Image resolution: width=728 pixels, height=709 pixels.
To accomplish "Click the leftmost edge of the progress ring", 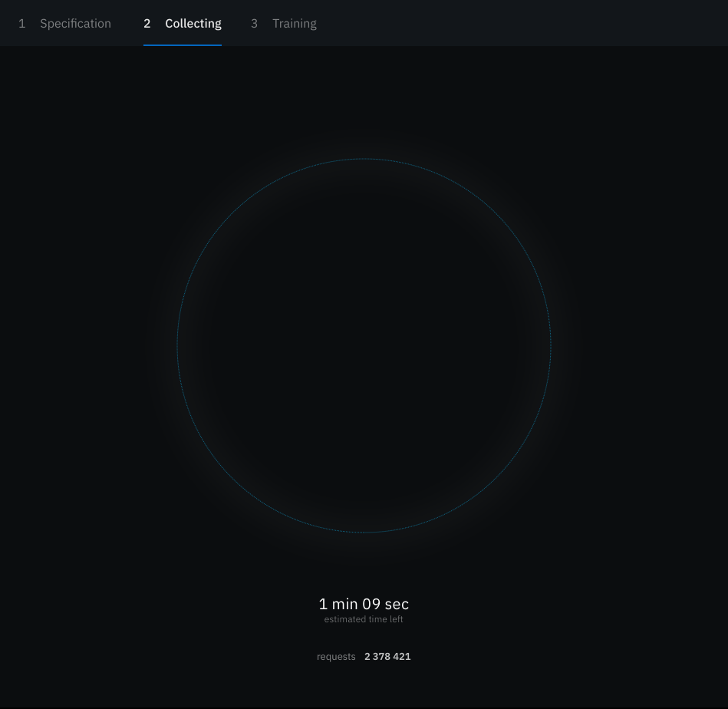I will coord(177,345).
